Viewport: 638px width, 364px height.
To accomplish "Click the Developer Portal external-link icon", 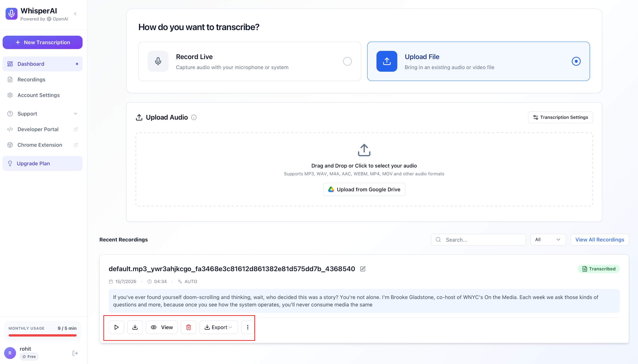I will pyautogui.click(x=76, y=129).
